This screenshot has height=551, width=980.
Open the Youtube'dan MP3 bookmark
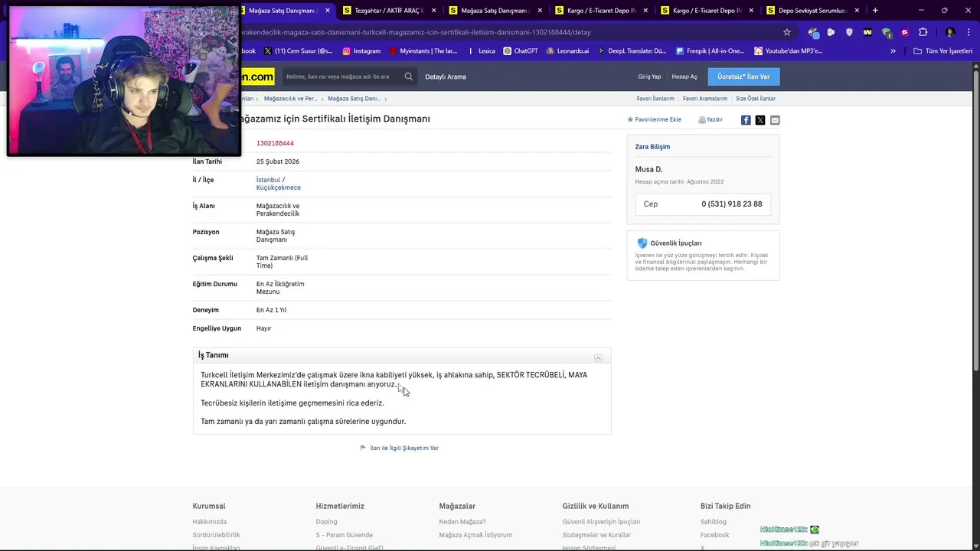[x=789, y=51]
